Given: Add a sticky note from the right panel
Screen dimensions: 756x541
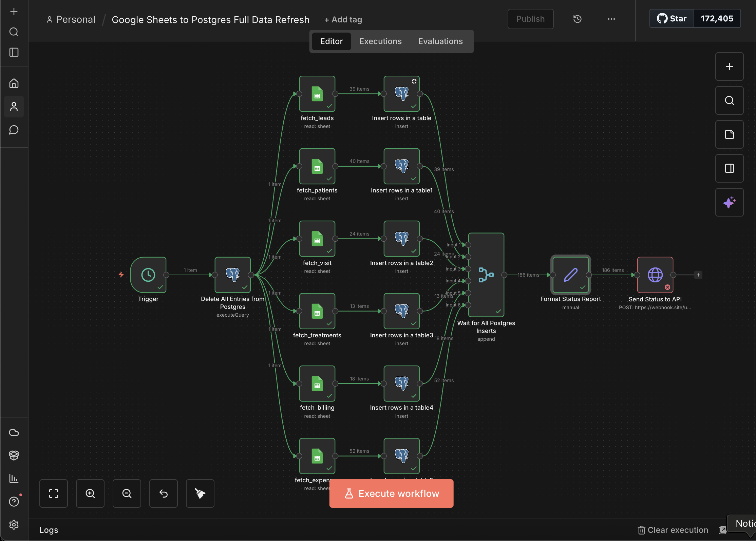Looking at the screenshot, I should pyautogui.click(x=729, y=134).
